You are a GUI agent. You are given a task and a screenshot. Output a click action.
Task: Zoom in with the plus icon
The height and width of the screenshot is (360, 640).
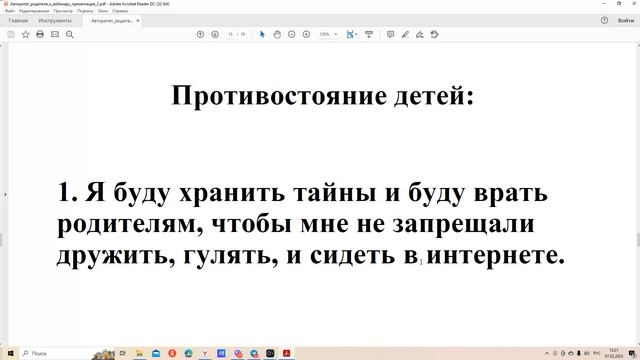coord(307,35)
